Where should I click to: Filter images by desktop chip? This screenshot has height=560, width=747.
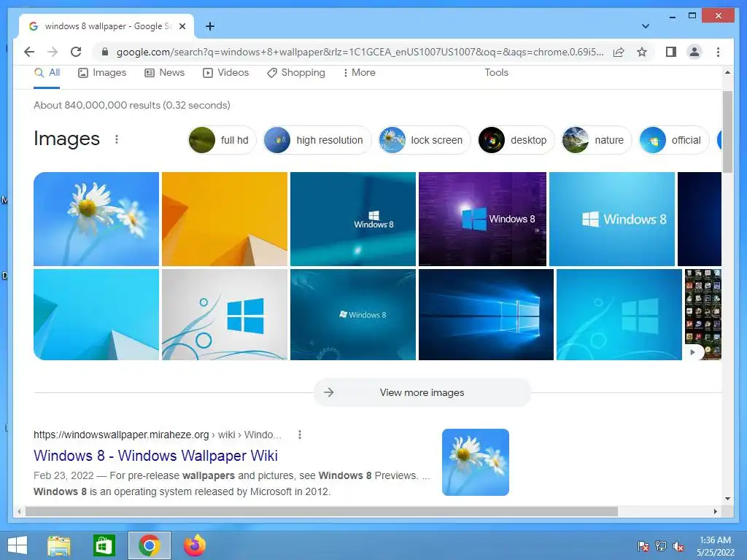tap(516, 140)
